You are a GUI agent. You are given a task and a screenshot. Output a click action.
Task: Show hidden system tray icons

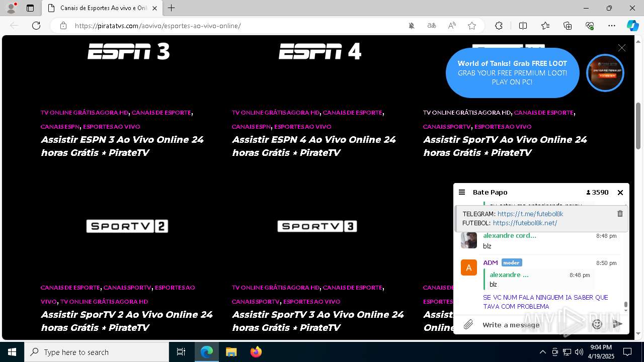(542, 352)
